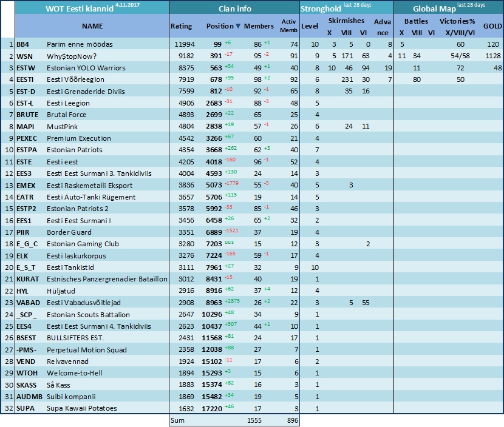The image size is (504, 427).
Task: Click battles value 80 for EESTI
Action: 417,79
